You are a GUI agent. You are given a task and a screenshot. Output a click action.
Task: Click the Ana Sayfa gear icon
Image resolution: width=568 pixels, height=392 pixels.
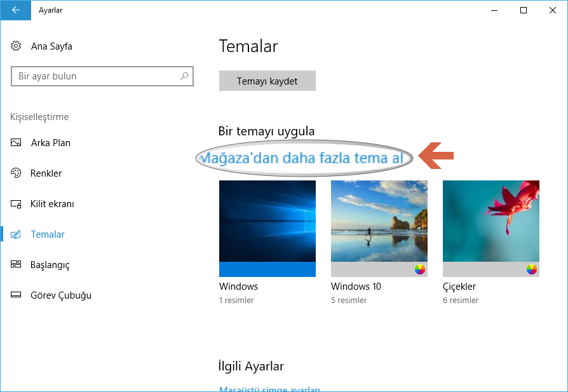[16, 46]
